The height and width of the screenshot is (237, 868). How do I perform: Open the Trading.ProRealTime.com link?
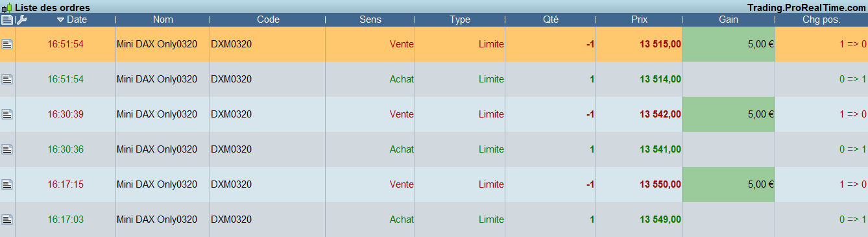click(806, 7)
